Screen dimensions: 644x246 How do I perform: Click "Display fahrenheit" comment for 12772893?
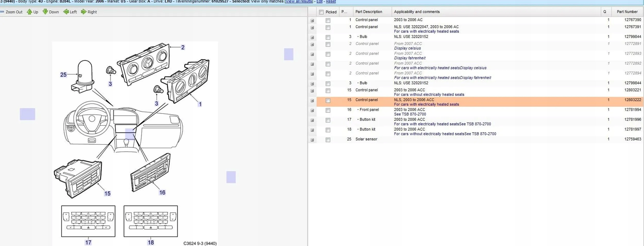(410, 58)
